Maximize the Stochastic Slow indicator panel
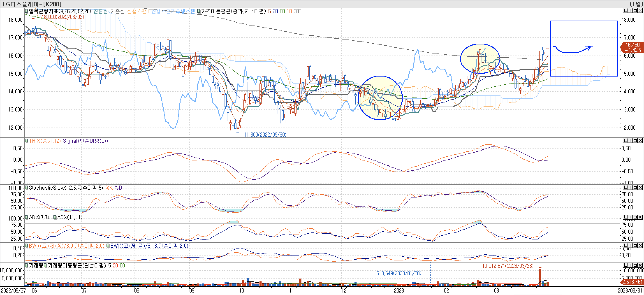 (x=635, y=187)
